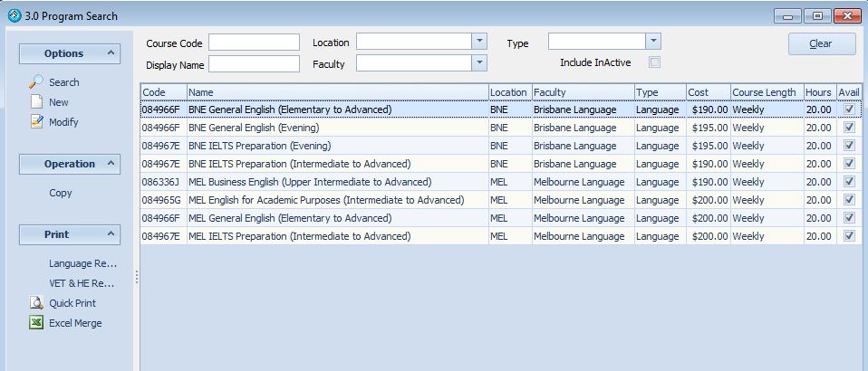This screenshot has width=868, height=371.
Task: Click the Excel Merge icon
Action: tap(36, 323)
